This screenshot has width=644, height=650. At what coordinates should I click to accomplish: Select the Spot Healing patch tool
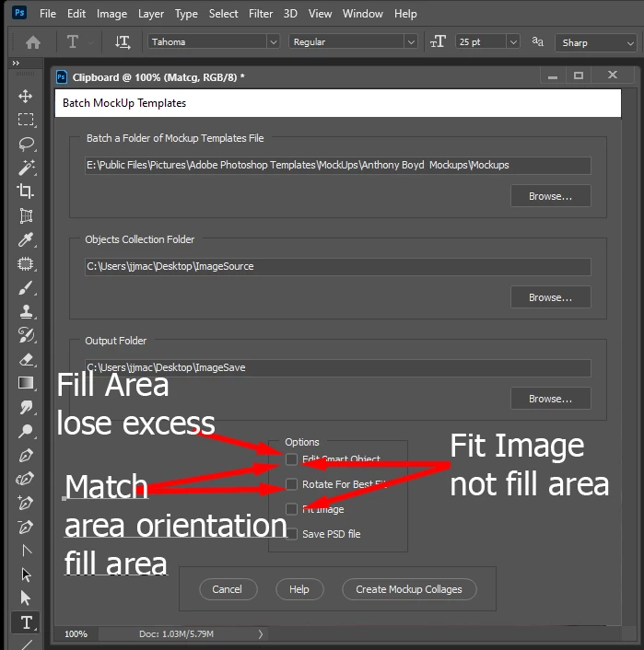[26, 263]
